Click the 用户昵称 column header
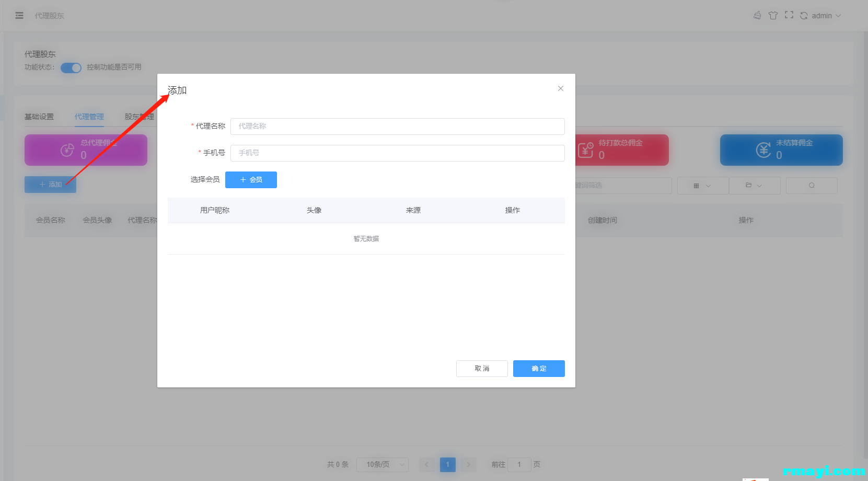The width and height of the screenshot is (868, 481). (215, 210)
